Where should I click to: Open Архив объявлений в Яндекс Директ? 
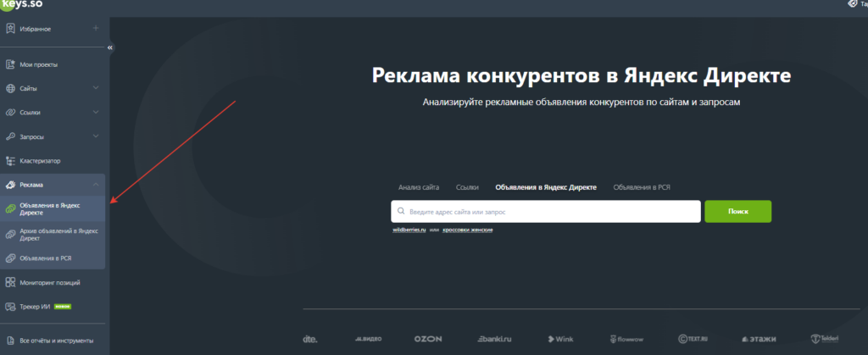pos(58,235)
